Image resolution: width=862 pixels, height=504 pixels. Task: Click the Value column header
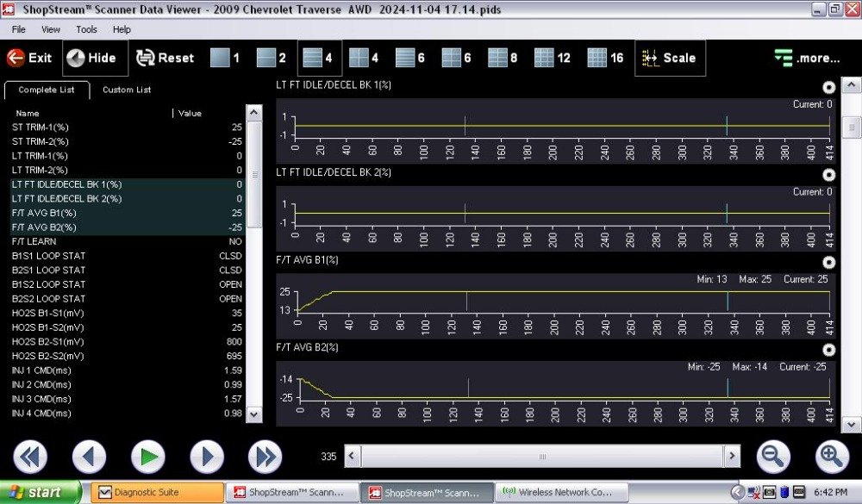point(190,113)
